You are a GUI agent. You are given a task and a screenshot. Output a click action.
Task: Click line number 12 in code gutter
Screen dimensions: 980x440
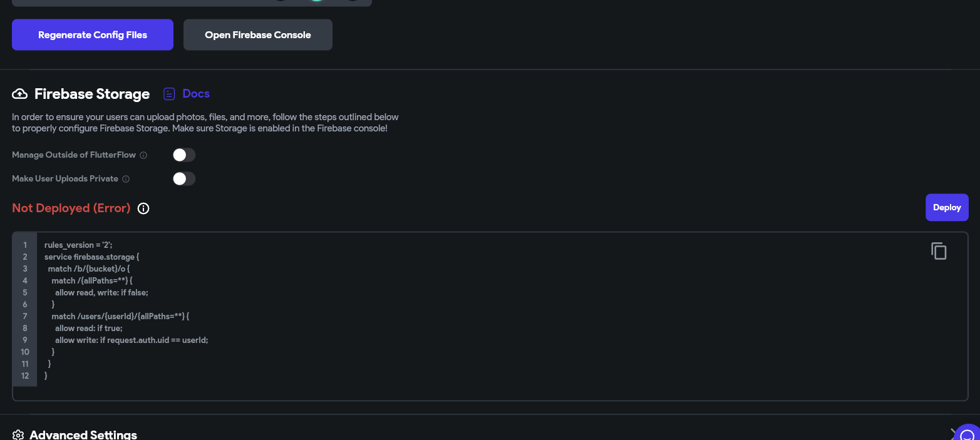tap(25, 376)
